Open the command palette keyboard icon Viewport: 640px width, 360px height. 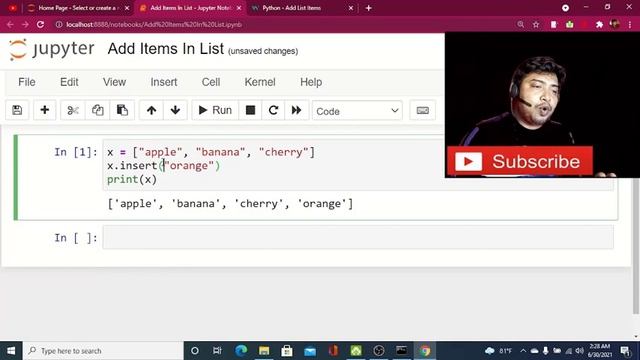click(x=422, y=110)
